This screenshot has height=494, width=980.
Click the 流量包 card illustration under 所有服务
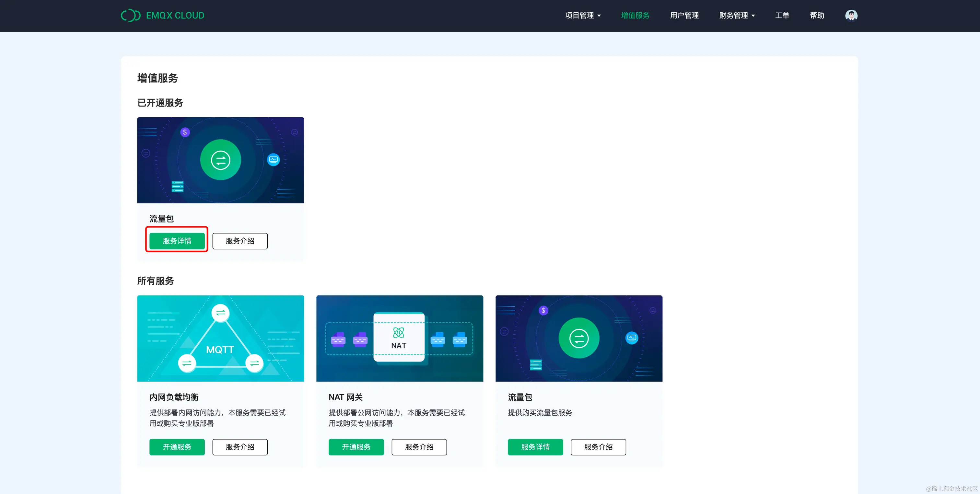point(578,338)
